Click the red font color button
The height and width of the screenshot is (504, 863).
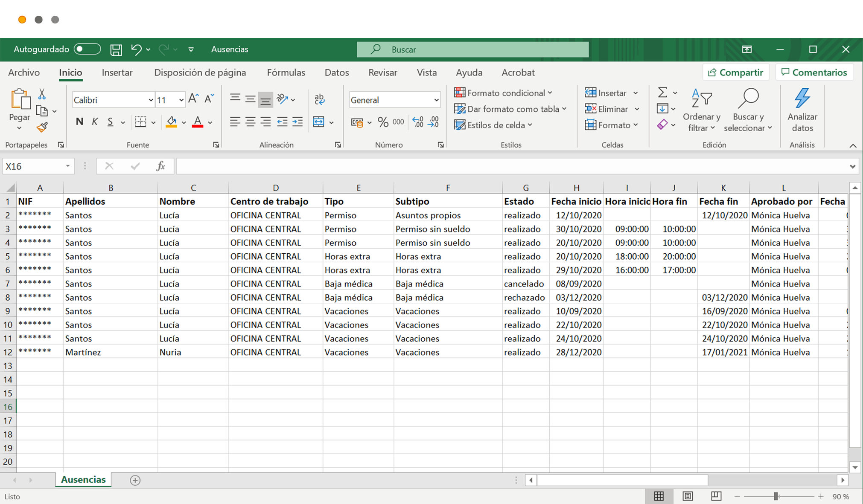[198, 122]
